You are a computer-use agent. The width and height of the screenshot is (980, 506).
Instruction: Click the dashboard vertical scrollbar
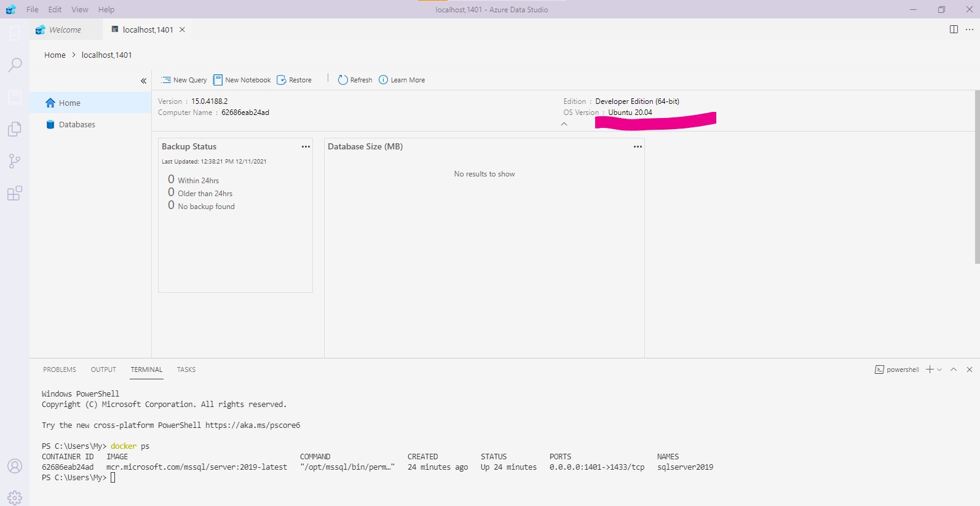977,177
